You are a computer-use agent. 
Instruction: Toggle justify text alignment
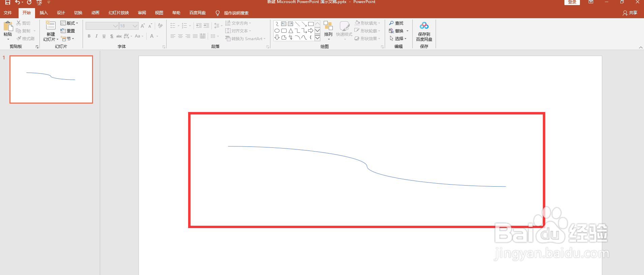195,36
